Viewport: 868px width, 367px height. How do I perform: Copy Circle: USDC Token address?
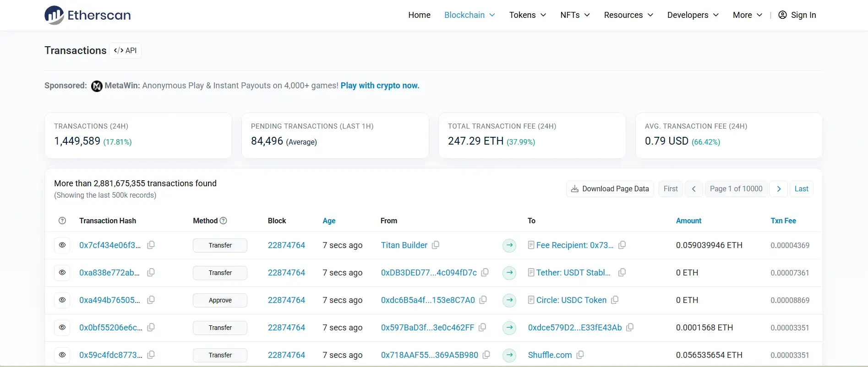click(615, 300)
